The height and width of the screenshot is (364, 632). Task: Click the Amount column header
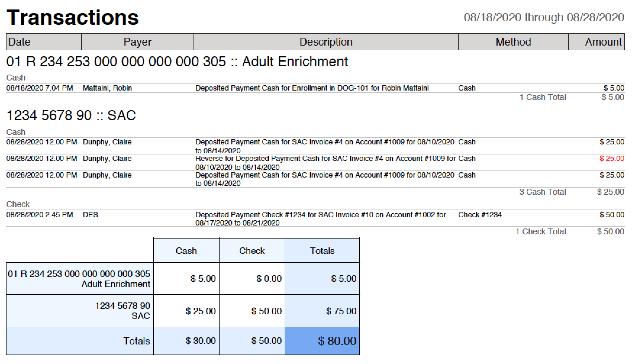596,42
